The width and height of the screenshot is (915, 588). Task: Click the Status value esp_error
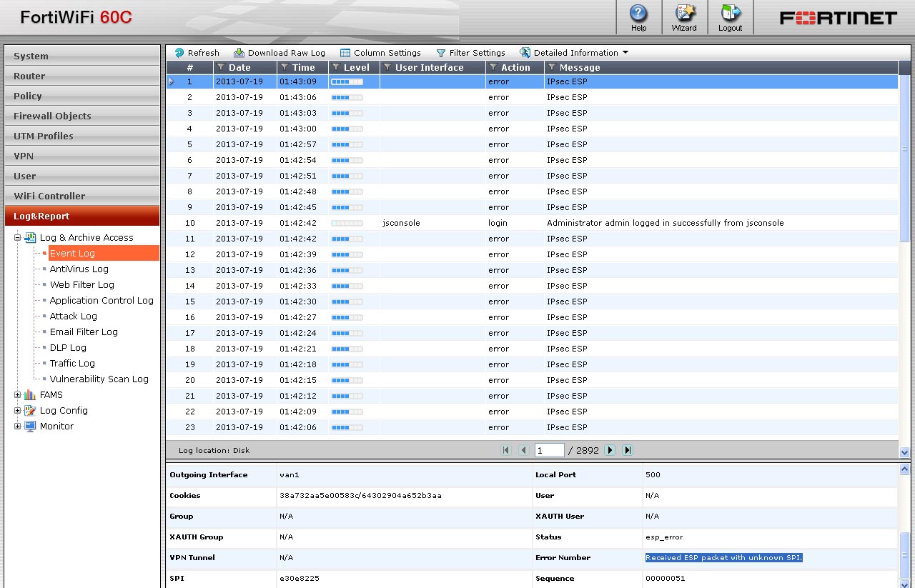pyautogui.click(x=665, y=537)
